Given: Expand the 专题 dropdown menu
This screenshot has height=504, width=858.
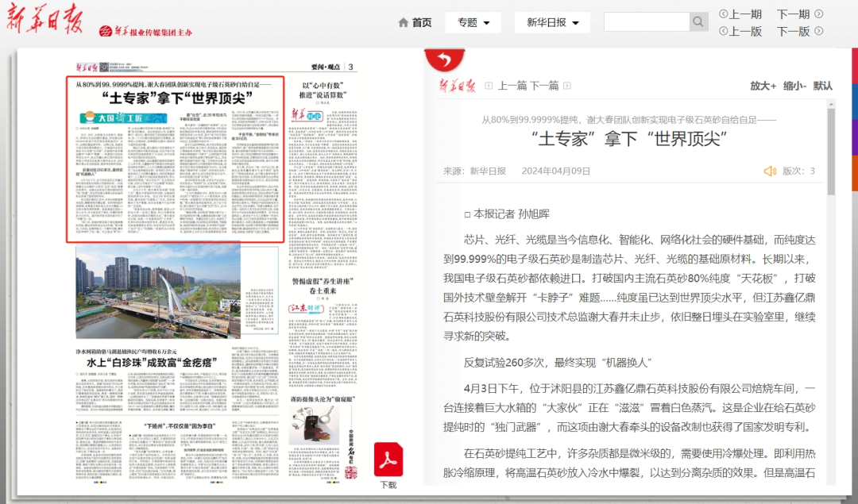Looking at the screenshot, I should (x=473, y=22).
